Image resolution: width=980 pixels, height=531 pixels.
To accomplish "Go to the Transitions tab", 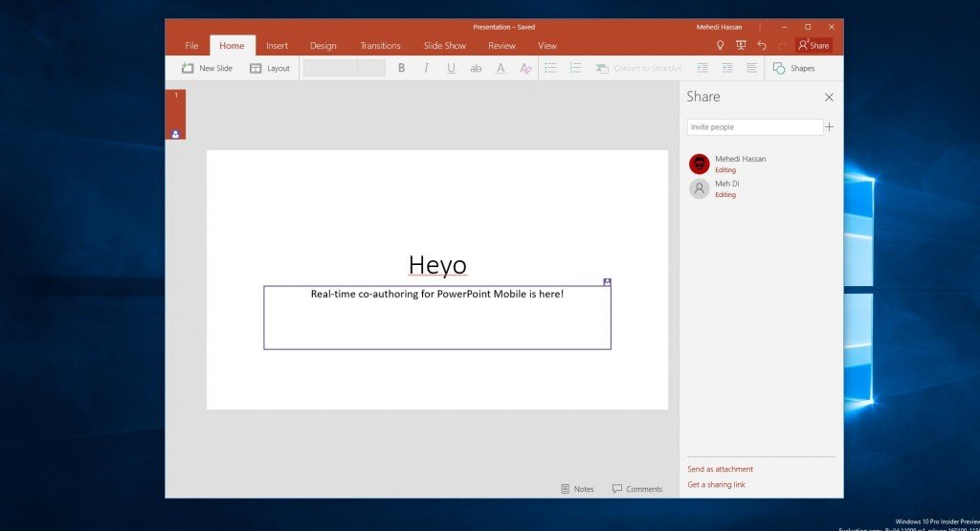I will point(380,46).
